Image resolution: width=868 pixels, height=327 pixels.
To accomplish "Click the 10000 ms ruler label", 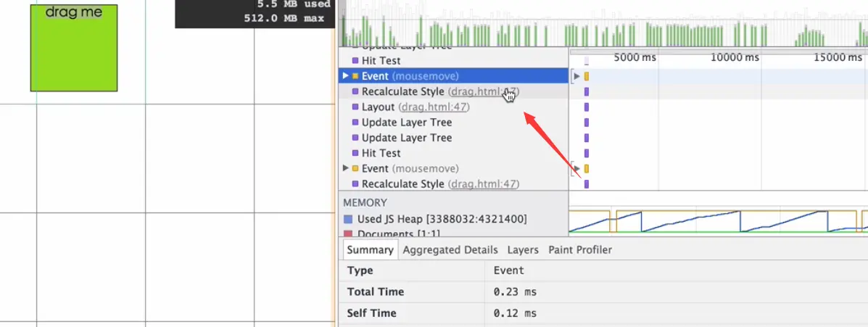I will pyautogui.click(x=735, y=57).
